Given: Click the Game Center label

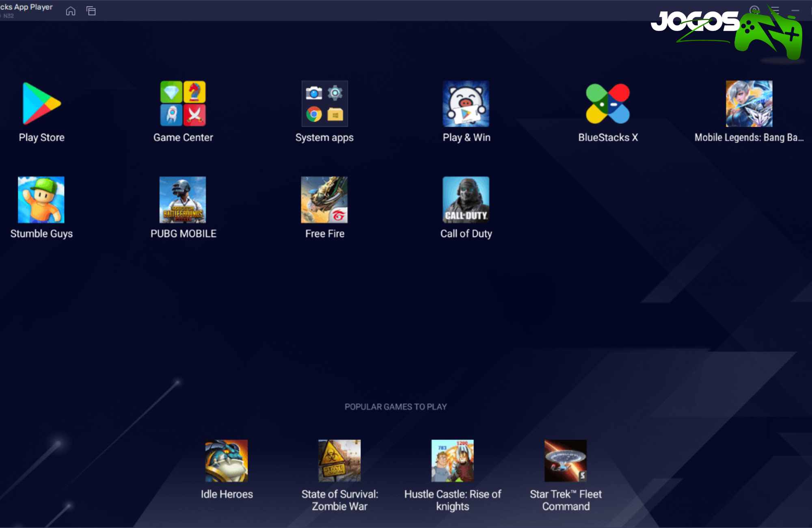Looking at the screenshot, I should click(x=183, y=138).
